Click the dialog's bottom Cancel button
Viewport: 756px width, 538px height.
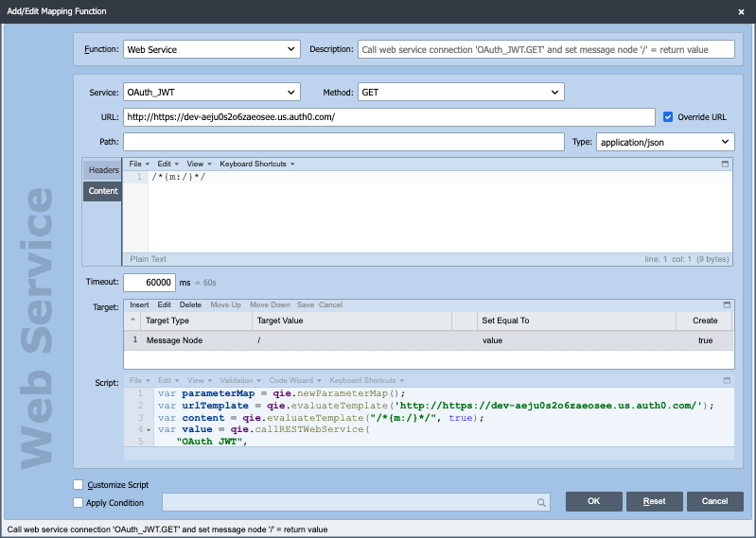point(715,501)
